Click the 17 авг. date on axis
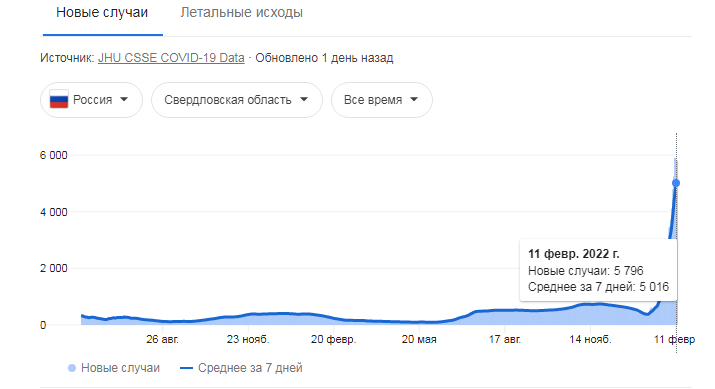 pyautogui.click(x=505, y=339)
